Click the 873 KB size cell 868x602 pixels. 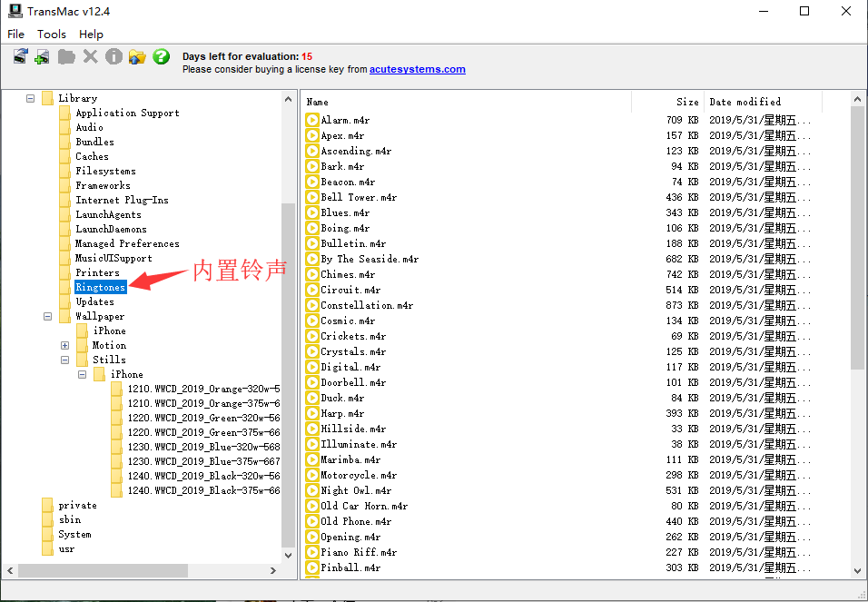682,305
